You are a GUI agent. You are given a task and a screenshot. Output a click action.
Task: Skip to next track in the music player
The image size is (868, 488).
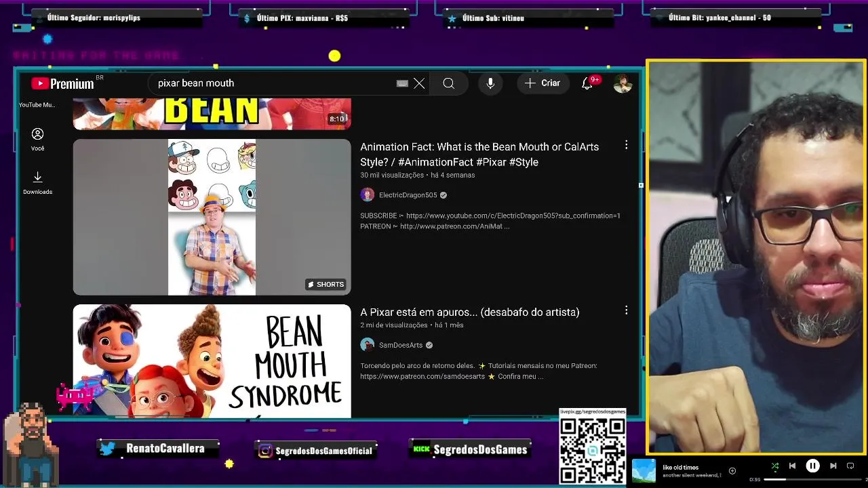click(x=833, y=466)
